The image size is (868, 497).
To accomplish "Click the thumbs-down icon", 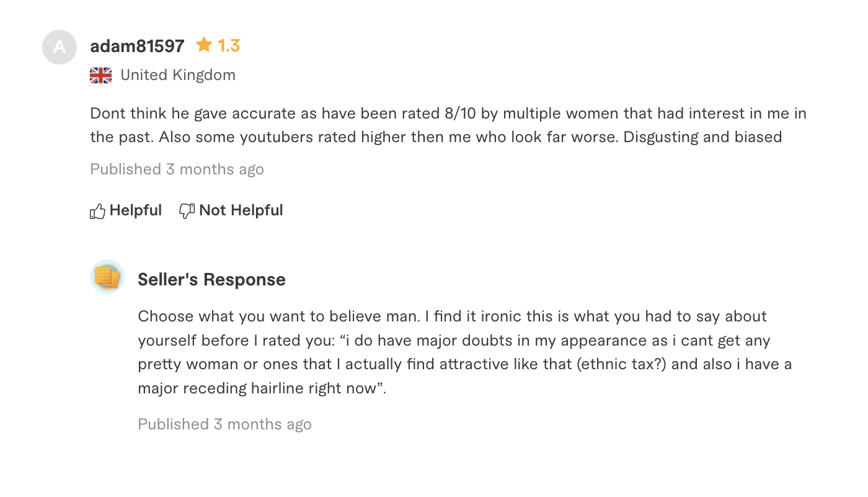I will [x=187, y=212].
